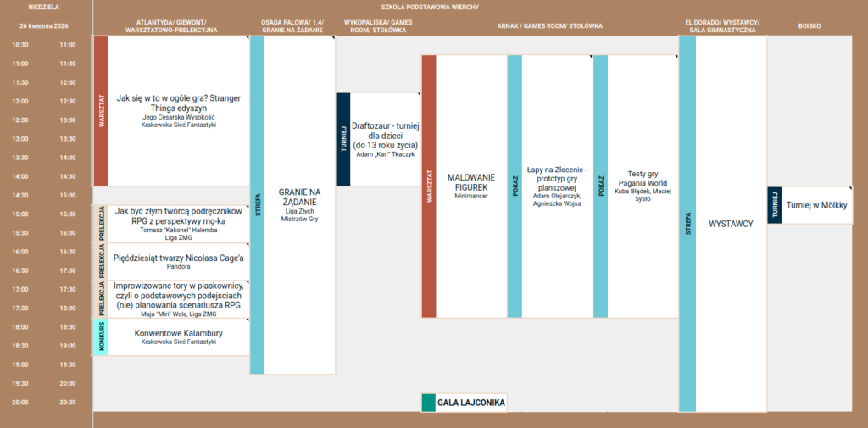Open the Granie na Żądanie zone block
This screenshot has height=428, width=868.
(x=299, y=204)
